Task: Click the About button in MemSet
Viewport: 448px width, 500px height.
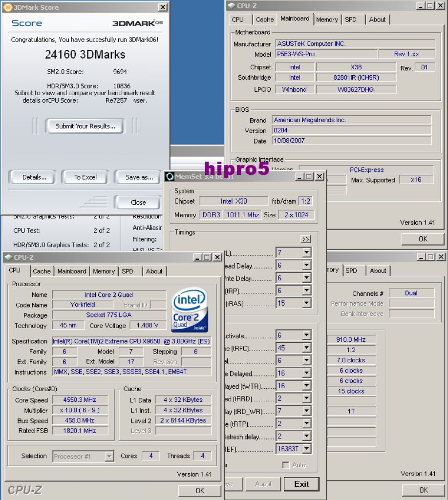Action: pos(263,484)
